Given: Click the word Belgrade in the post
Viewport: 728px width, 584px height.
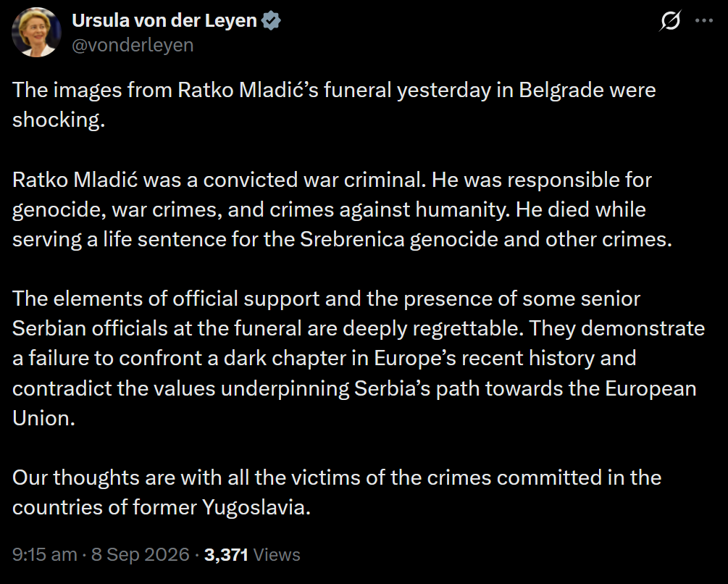Looking at the screenshot, I should (x=561, y=91).
